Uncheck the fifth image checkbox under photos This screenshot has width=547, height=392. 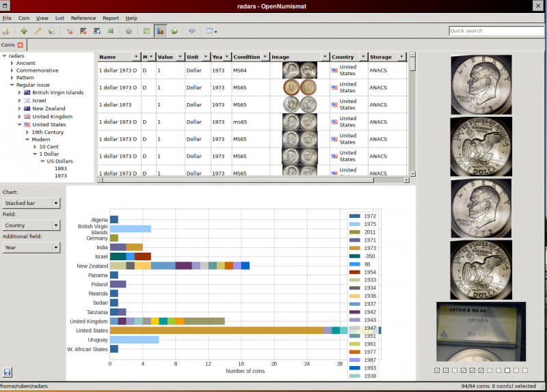[472, 370]
